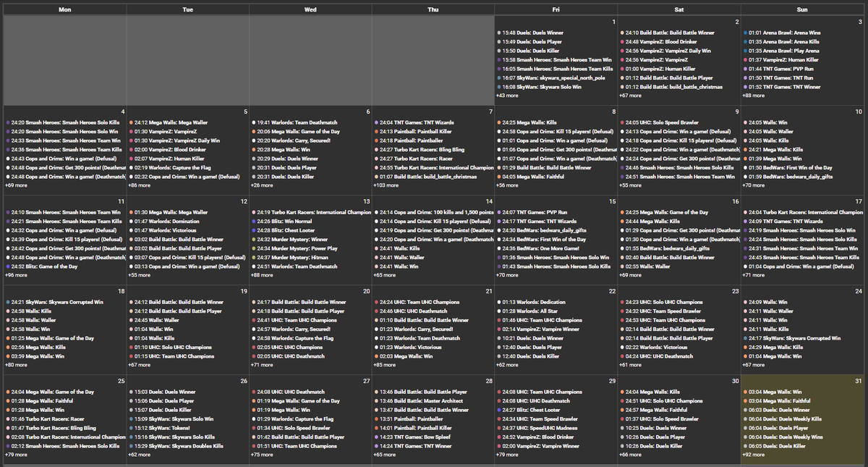Click the Sun column header
868x467 pixels.
(x=801, y=10)
